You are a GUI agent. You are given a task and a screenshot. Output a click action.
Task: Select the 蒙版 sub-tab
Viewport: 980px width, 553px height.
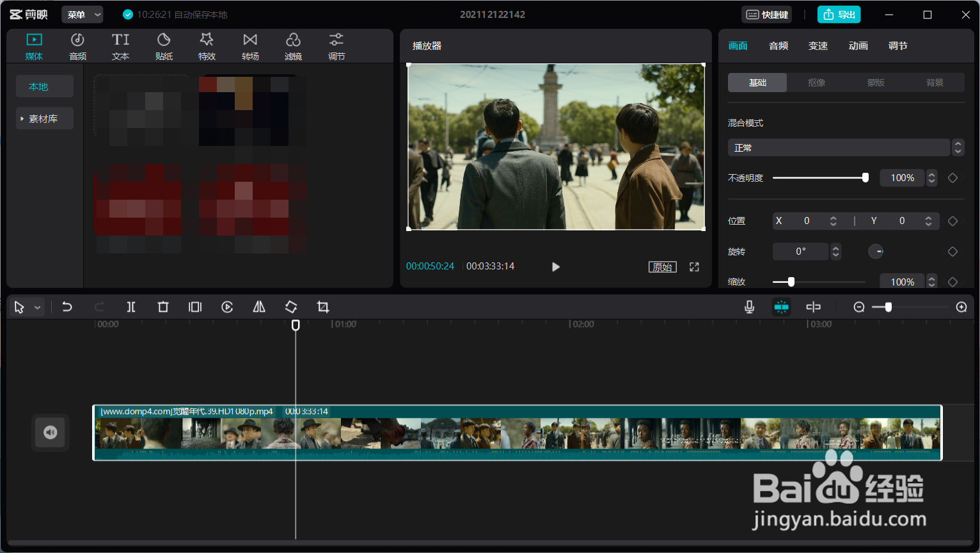[876, 83]
